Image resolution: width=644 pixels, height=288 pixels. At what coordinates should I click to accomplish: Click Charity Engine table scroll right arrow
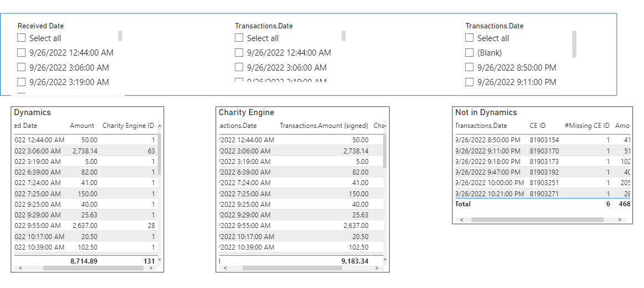(x=376, y=268)
